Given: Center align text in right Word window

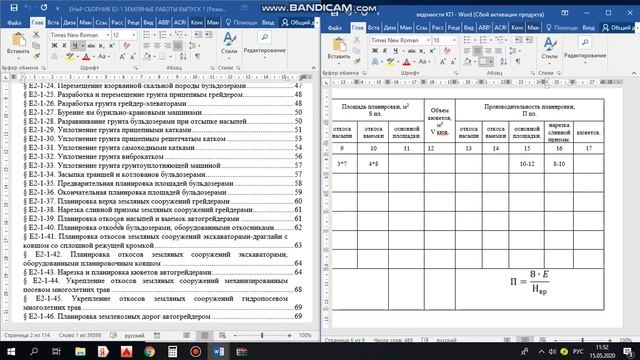Looking at the screenshot, I should click(x=477, y=51).
